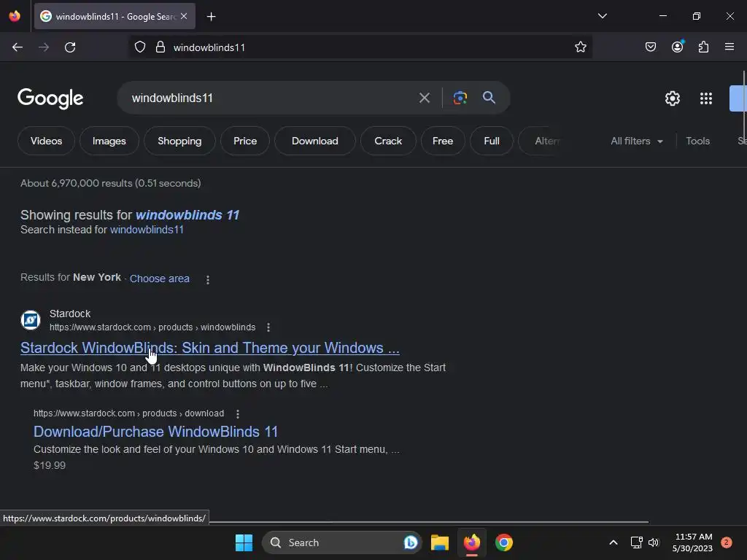Open the network status tray icon
The width and height of the screenshot is (747, 560).
[x=636, y=542]
